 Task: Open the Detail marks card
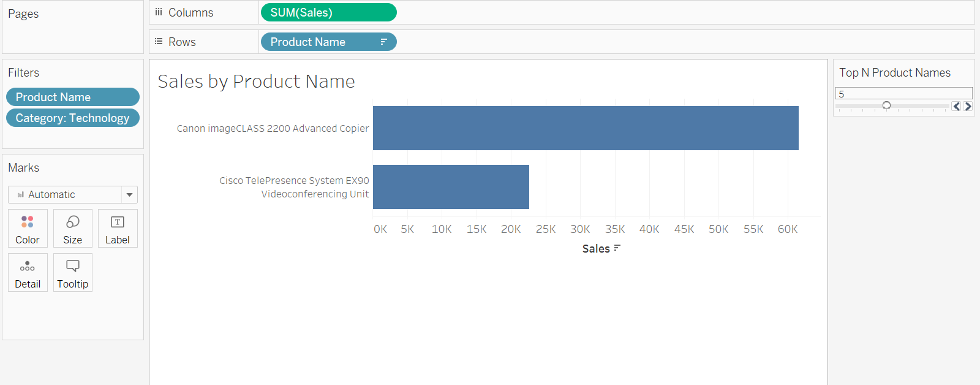28,273
